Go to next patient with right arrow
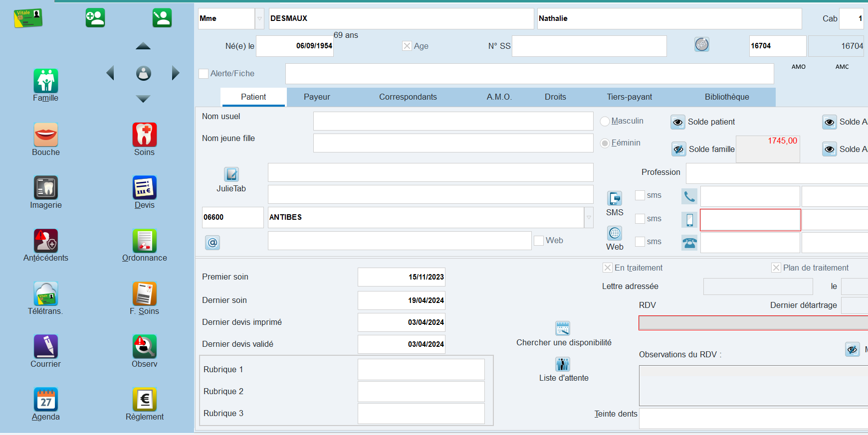This screenshot has width=868, height=435. (176, 73)
